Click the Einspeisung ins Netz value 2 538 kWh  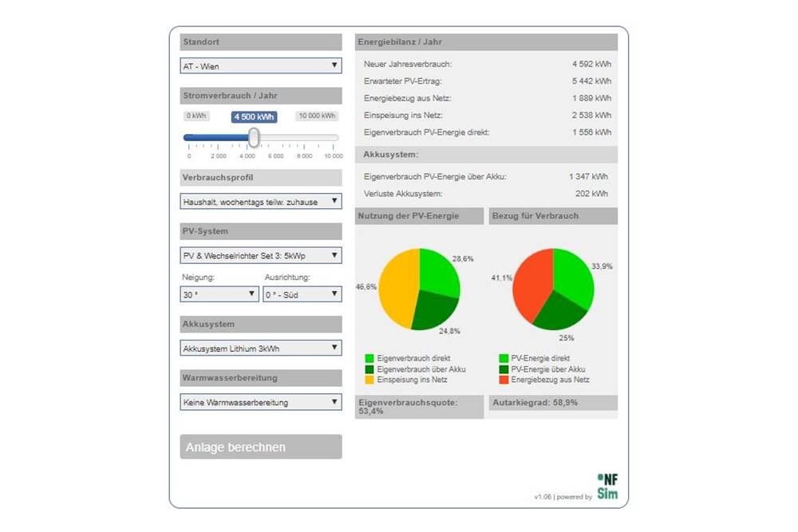point(591,115)
